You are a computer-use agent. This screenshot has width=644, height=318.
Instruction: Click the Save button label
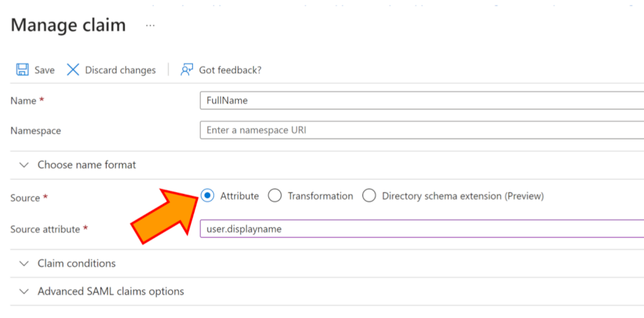point(44,70)
